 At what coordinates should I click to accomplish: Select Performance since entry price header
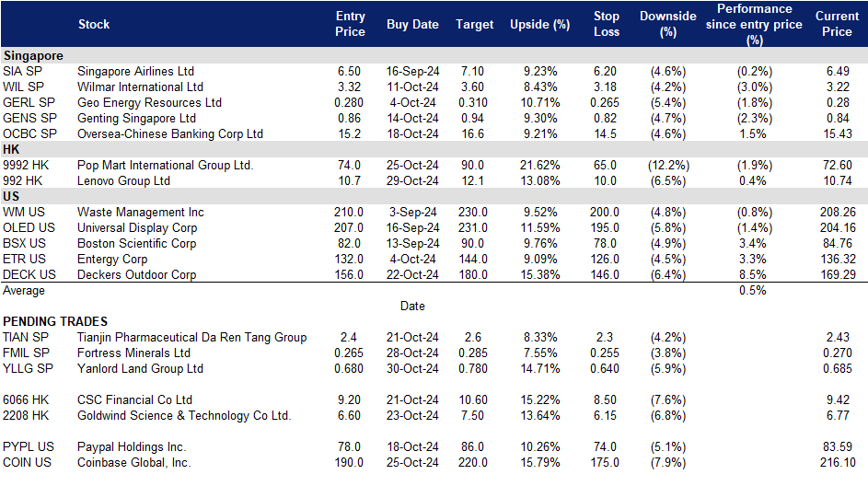754,24
